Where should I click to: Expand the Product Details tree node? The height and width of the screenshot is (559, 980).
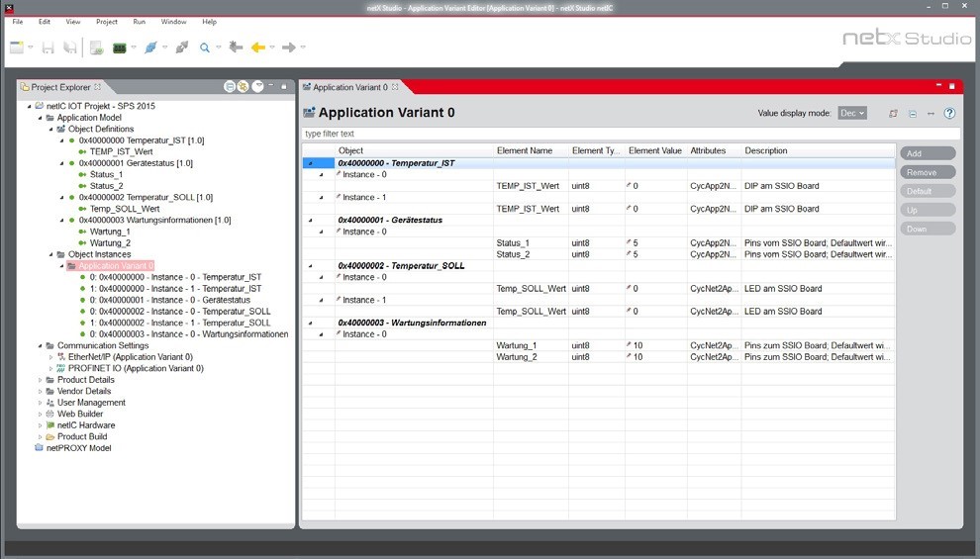point(40,380)
